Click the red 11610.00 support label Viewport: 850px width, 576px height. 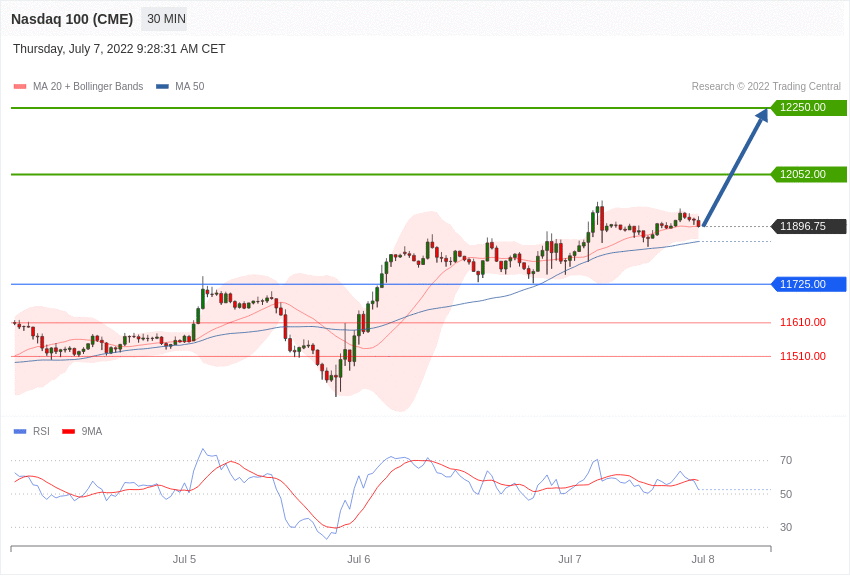tap(803, 322)
